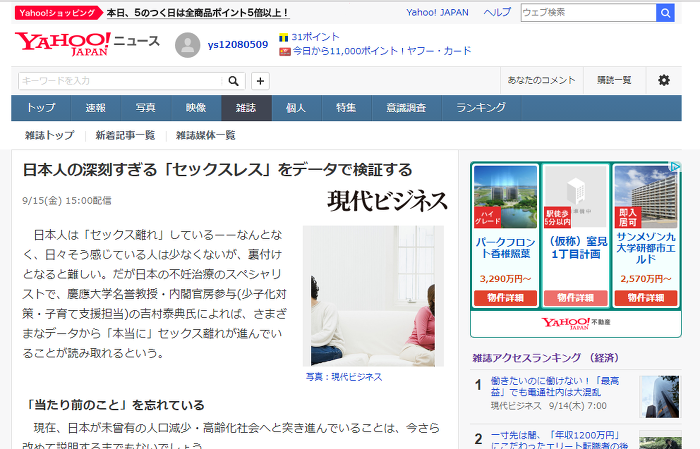700x449 pixels.
Task: Select the トップ tab
Action: click(41, 108)
